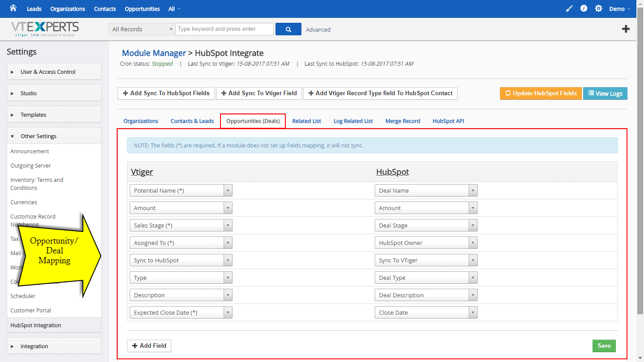Open the theme paintbrush icon
The image size is (644, 362).
pyautogui.click(x=569, y=8)
